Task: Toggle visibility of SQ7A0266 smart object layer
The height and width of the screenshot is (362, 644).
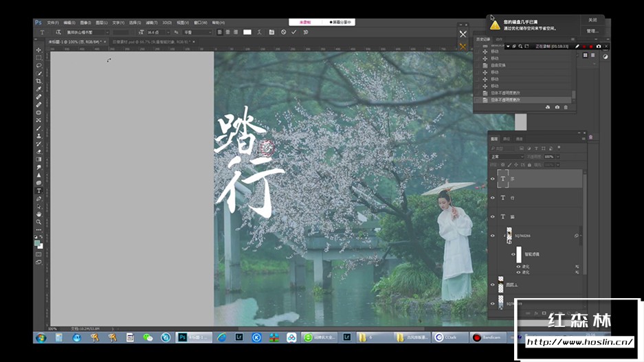Action: [x=492, y=236]
